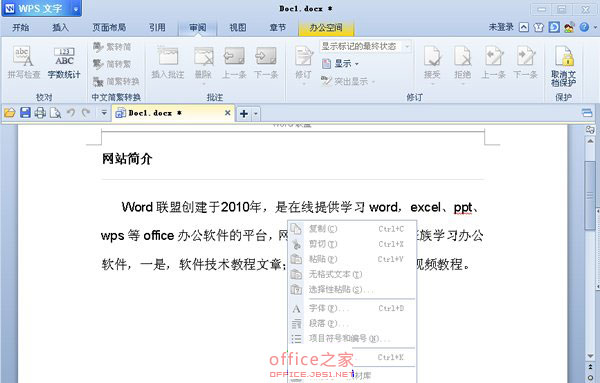Click the help question mark icon

click(x=584, y=27)
